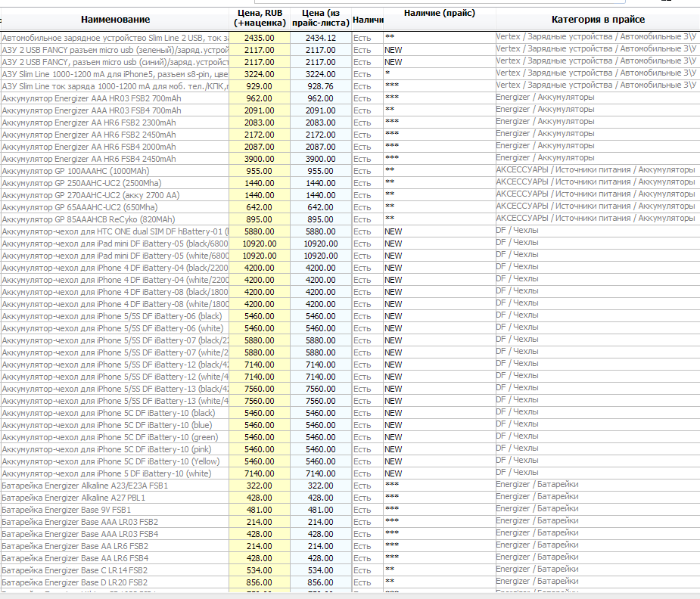Select iPhone 5/5S DF iBattery-06 (black) row
This screenshot has height=599, width=700.
tap(115, 316)
